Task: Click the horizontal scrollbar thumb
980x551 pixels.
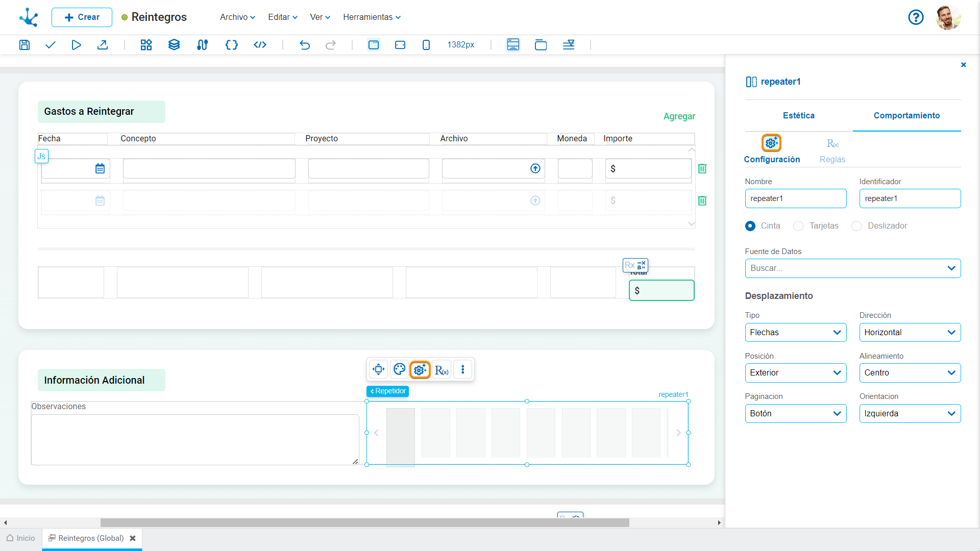Action: pyautogui.click(x=364, y=522)
